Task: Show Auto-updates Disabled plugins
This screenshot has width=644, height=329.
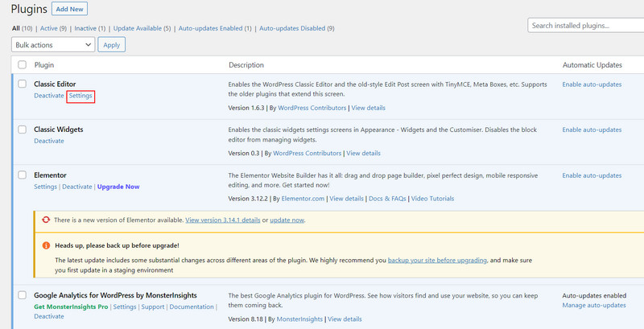Action: click(296, 28)
